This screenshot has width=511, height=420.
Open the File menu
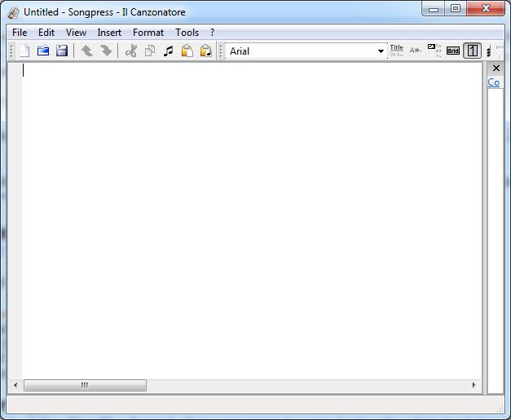20,33
